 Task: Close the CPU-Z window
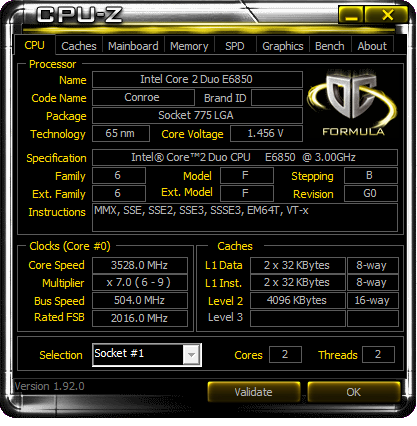pos(387,15)
